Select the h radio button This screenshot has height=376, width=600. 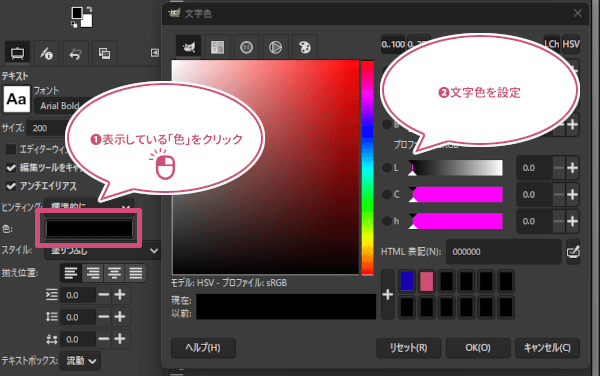(x=387, y=221)
